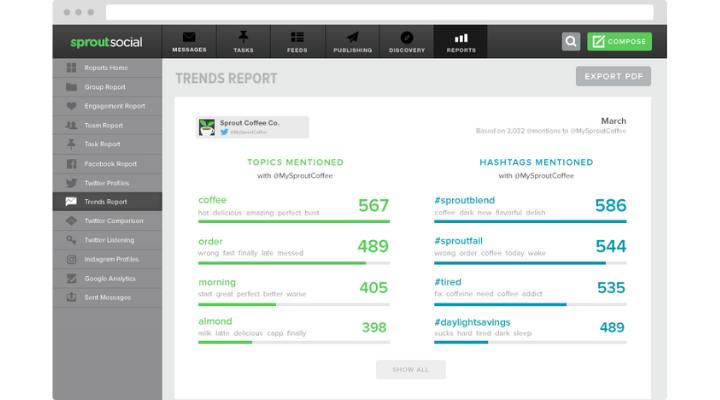Click the Facebook Report icon
The width and height of the screenshot is (720, 400).
point(71,163)
